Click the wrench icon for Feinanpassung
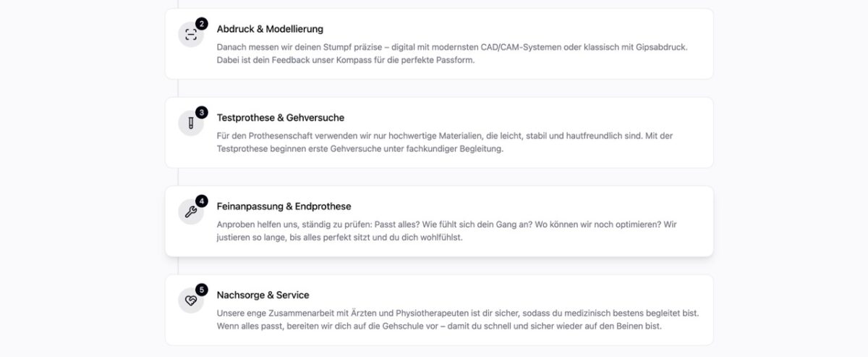This screenshot has height=357, width=868. click(x=191, y=212)
